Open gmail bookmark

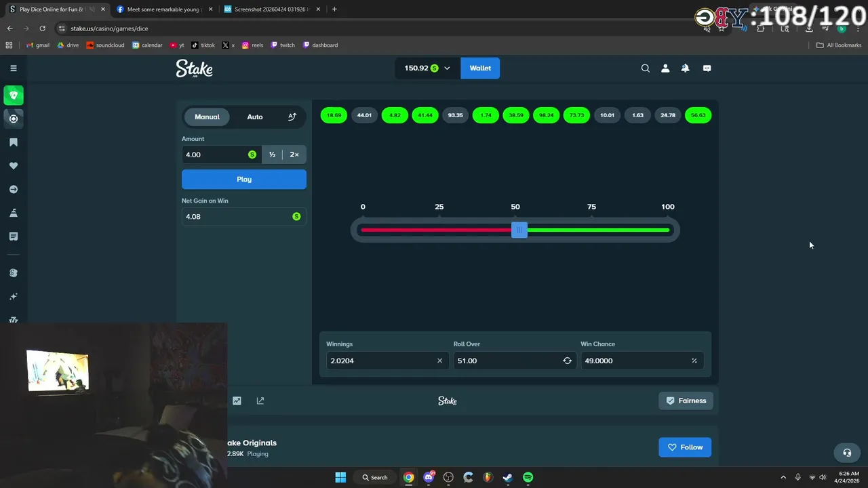(x=38, y=45)
